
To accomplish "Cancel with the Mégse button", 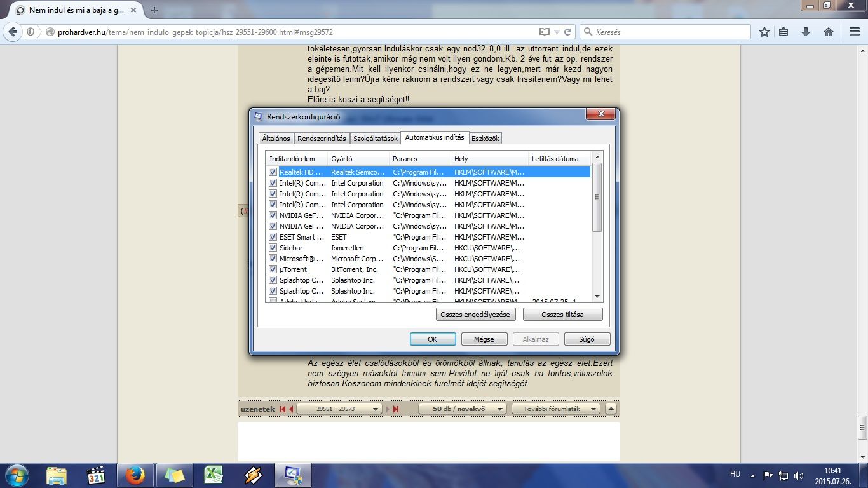I will coord(484,339).
